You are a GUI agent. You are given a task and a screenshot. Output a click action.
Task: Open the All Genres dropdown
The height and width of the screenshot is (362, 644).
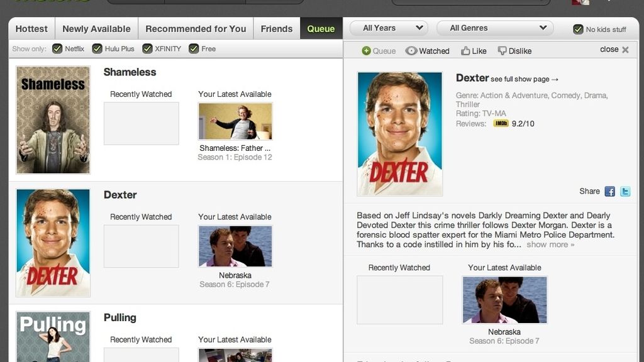tap(495, 28)
